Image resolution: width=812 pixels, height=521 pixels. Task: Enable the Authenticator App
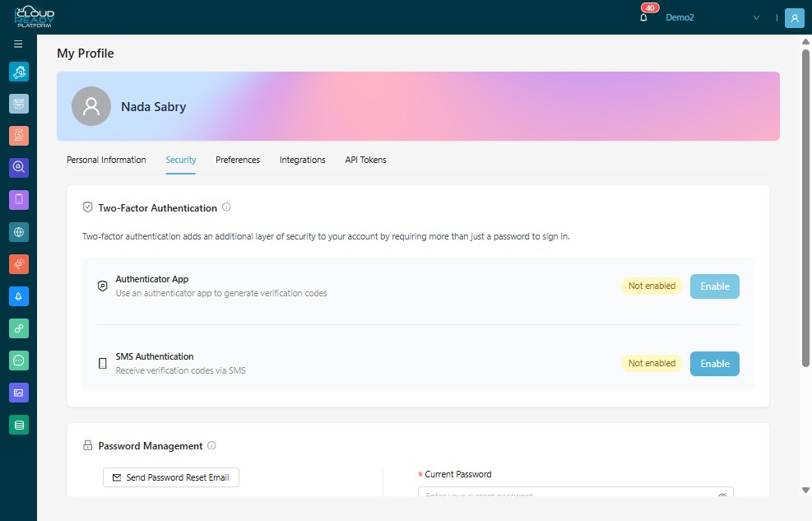pos(715,286)
